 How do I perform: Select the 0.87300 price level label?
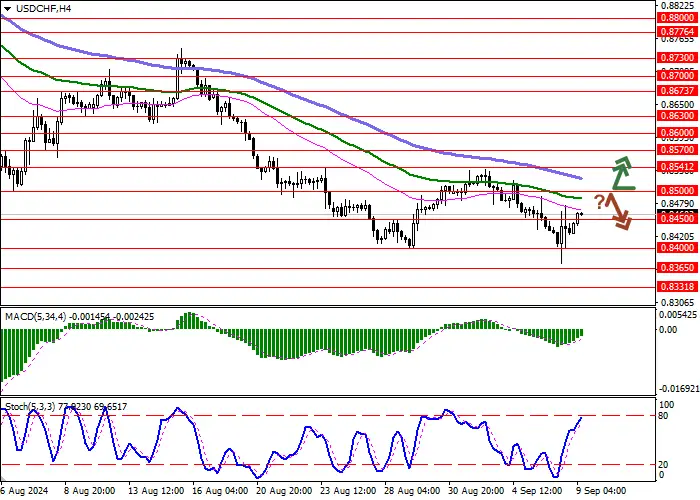coord(677,58)
